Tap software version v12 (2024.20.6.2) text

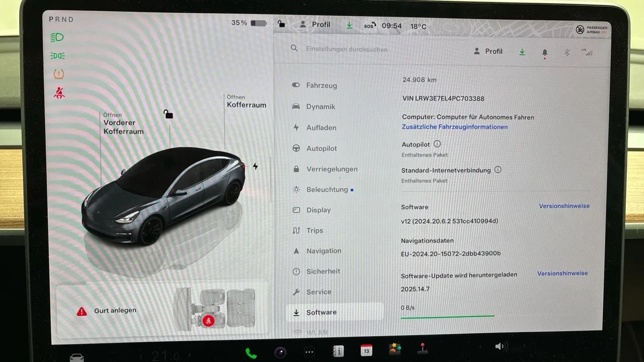coord(449,221)
